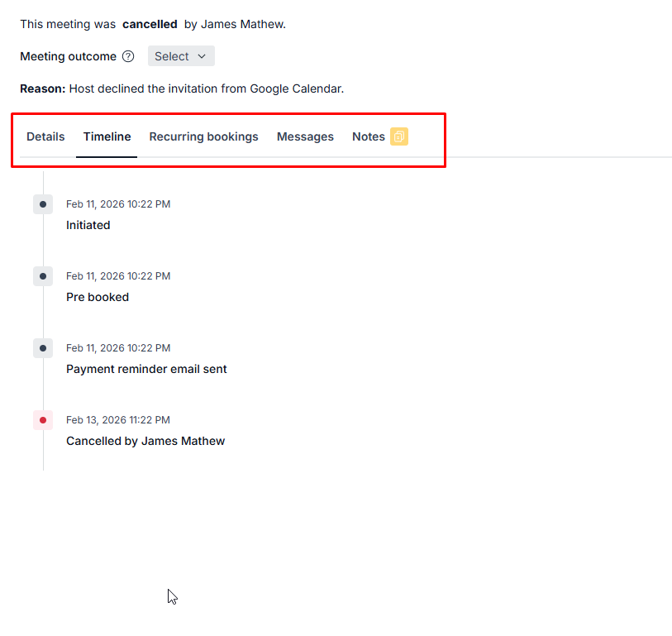Click the Feb 13, 2026 11:22 PM timestamp
Screen dimensions: 672x636
118,420
